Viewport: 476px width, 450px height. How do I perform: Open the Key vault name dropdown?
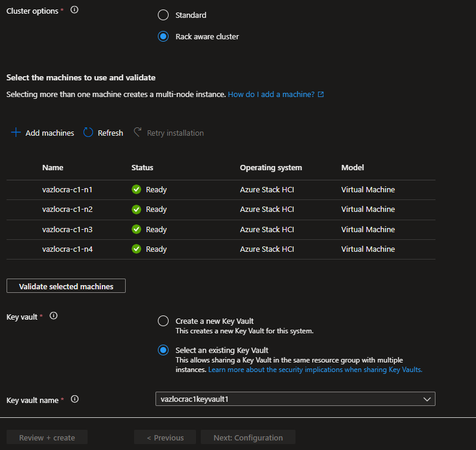point(295,399)
